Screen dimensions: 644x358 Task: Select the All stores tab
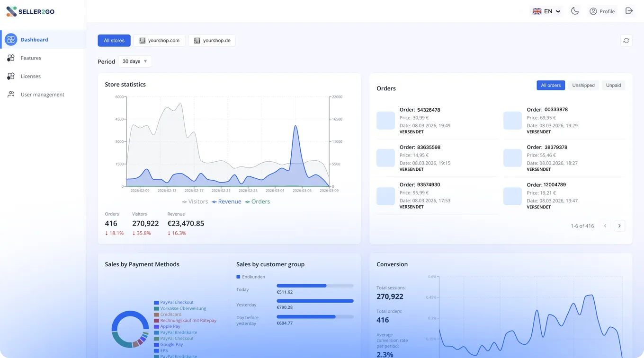[x=114, y=41]
